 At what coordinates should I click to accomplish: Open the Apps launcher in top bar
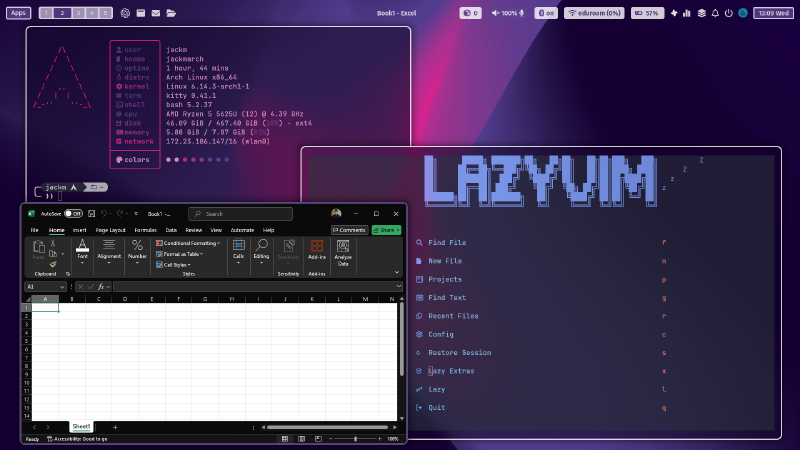click(x=18, y=13)
